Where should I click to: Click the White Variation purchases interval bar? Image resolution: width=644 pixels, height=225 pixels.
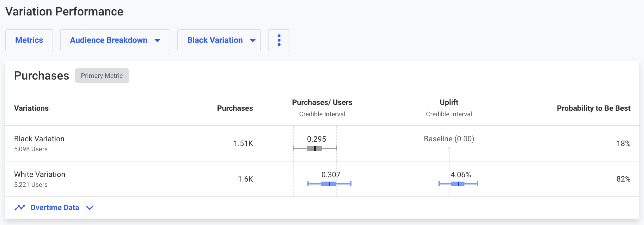point(329,184)
